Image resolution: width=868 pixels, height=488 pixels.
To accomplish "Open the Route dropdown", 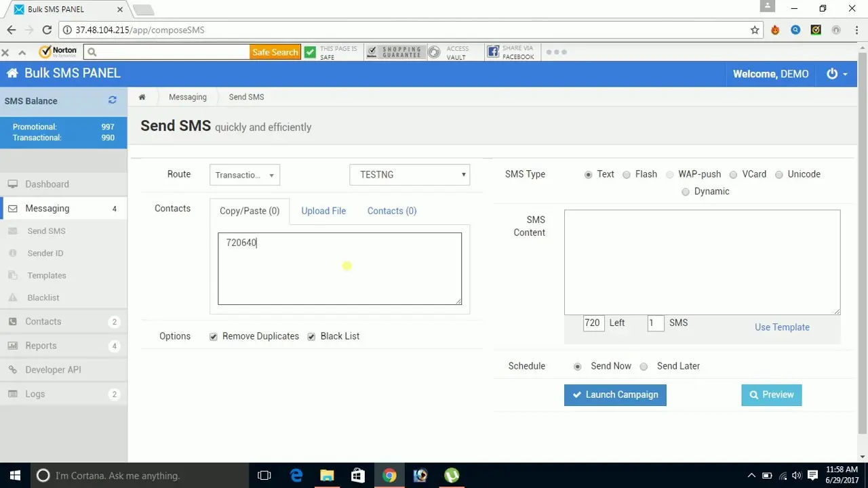I will coord(245,175).
